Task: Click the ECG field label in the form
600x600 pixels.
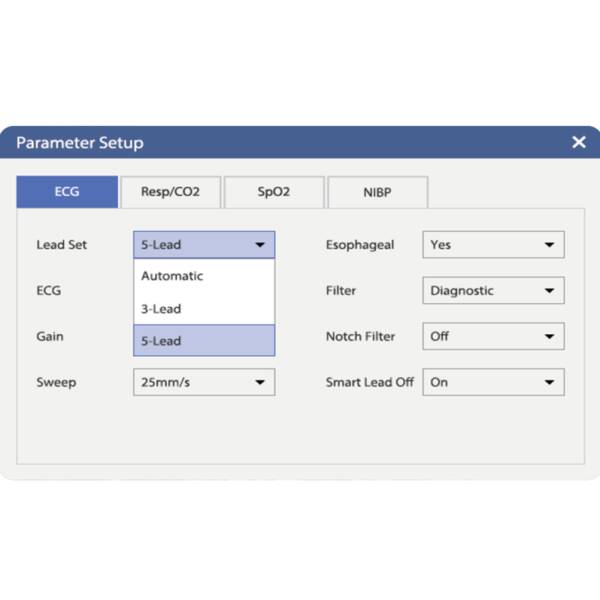Action: point(49,291)
